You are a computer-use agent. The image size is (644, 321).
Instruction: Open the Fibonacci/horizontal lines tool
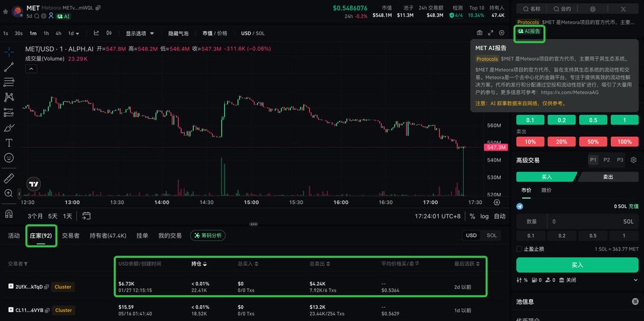[9, 82]
